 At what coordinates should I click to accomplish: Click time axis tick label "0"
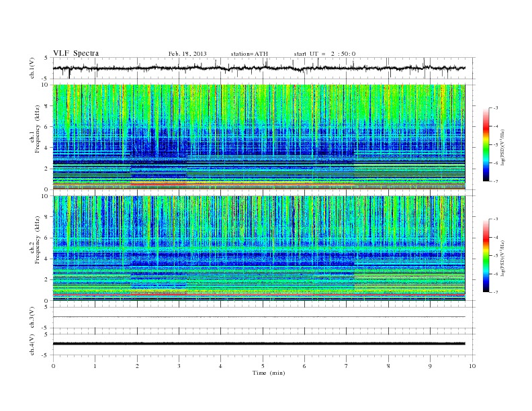tap(53, 366)
